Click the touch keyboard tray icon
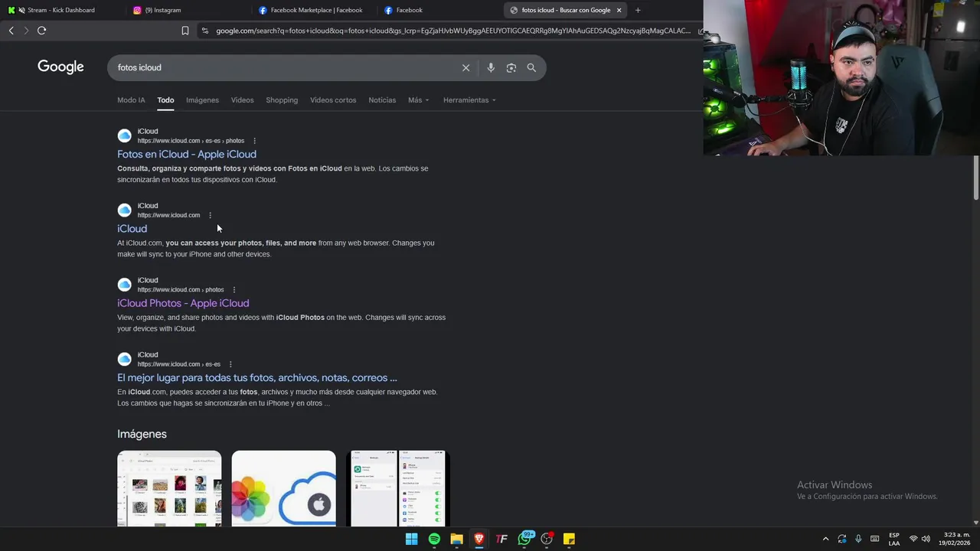Image resolution: width=980 pixels, height=551 pixels. click(x=874, y=539)
